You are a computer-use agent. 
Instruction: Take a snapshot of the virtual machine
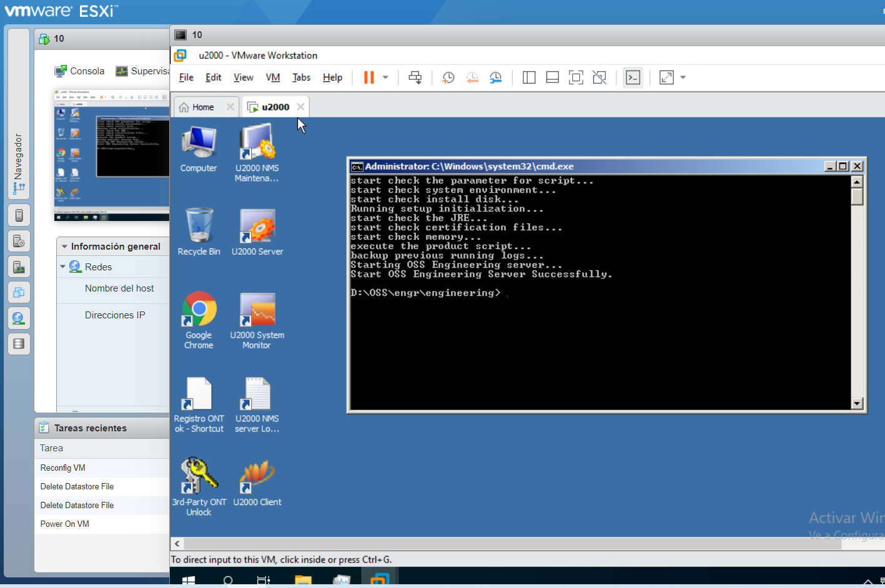coord(448,77)
